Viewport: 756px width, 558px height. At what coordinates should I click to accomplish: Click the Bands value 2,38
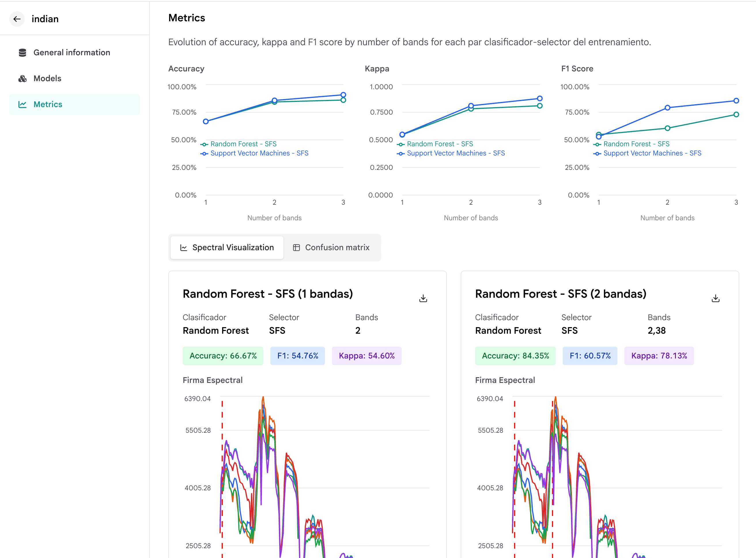point(657,331)
